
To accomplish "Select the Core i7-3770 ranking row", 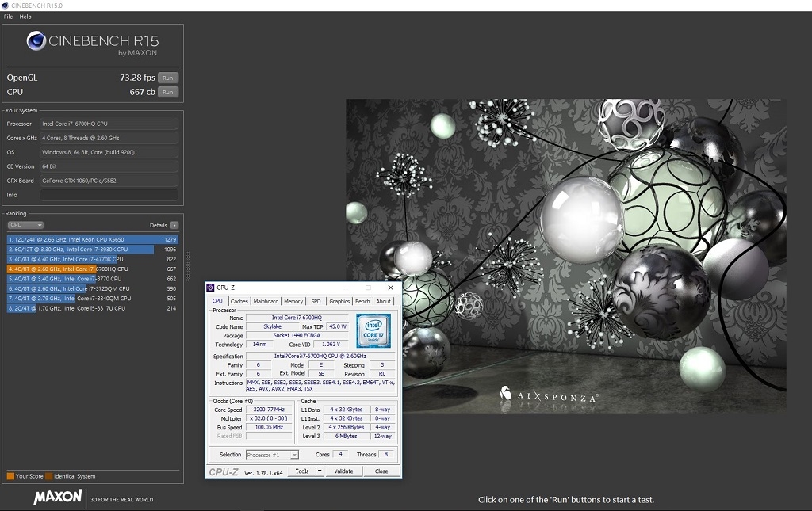I will [x=92, y=279].
